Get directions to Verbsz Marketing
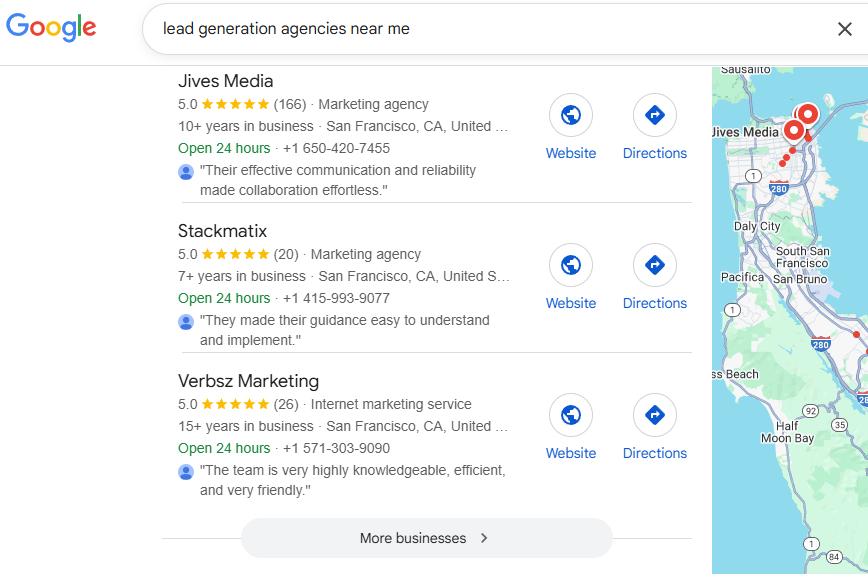 (x=654, y=415)
